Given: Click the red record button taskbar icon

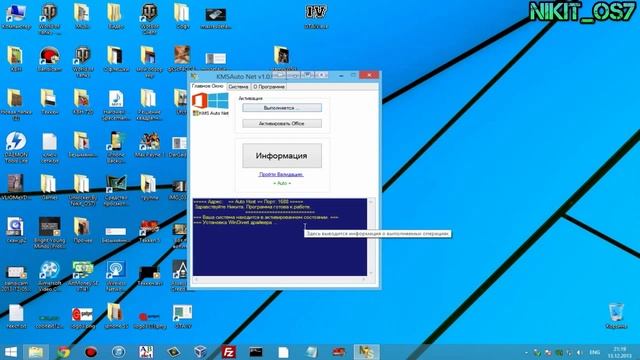Looking at the screenshot, I should (x=91, y=352).
